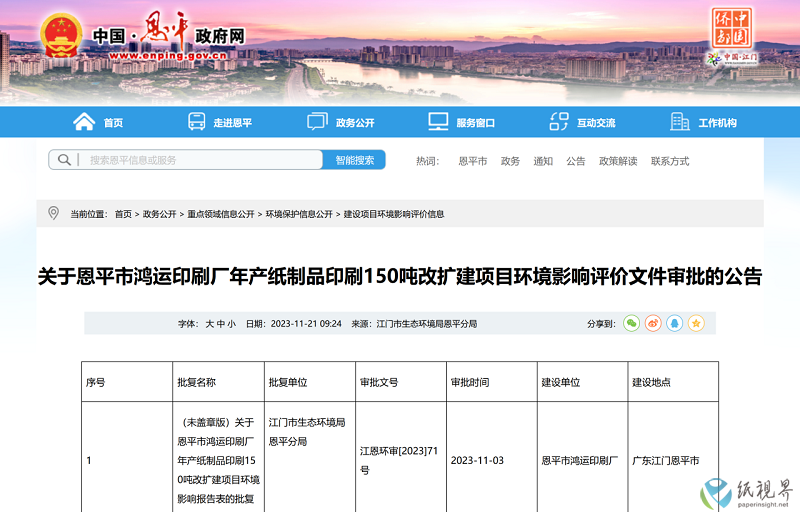
Task: Focus the 搜索恩平信息或服务 search field
Action: coord(186,160)
